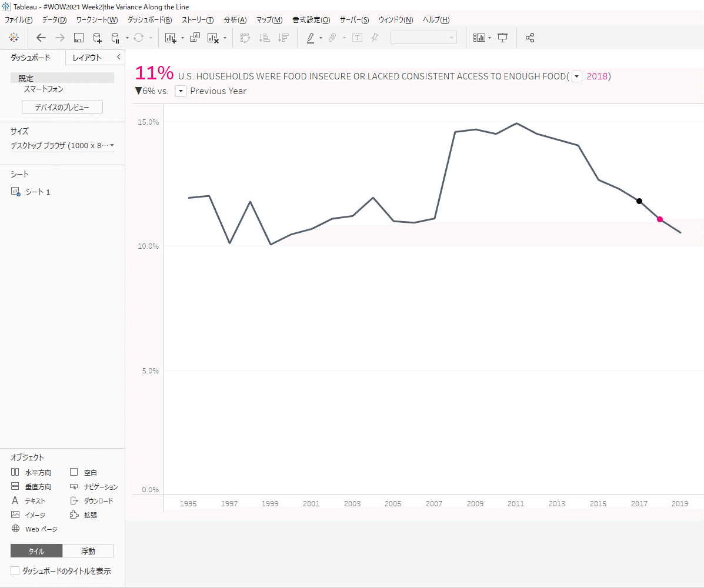The image size is (704, 588).
Task: Click the black 2017 data point
Action: tap(639, 201)
